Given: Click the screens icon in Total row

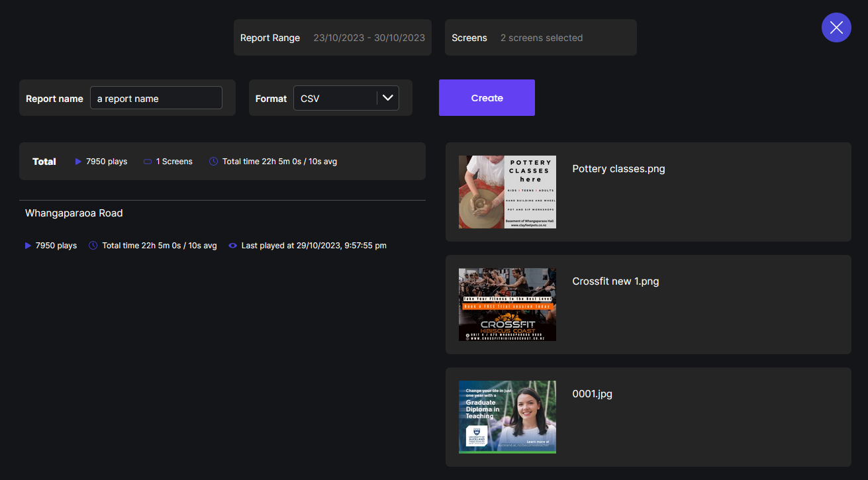Looking at the screenshot, I should pos(148,162).
